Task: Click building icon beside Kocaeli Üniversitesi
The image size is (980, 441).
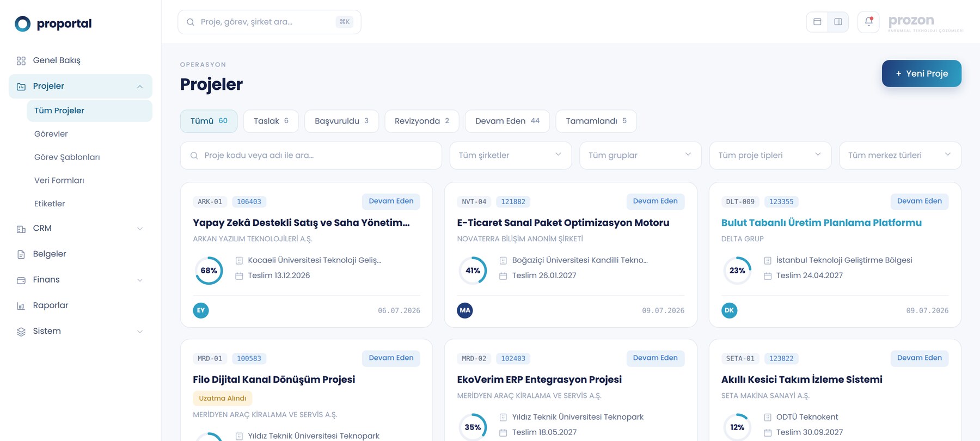Action: pyautogui.click(x=239, y=261)
